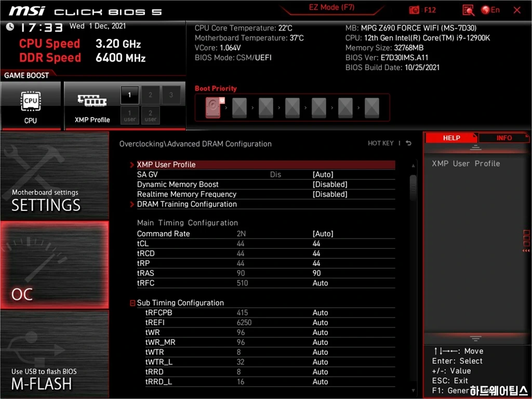Click the HOT KEY label
The height and width of the screenshot is (399, 532).
tap(381, 143)
